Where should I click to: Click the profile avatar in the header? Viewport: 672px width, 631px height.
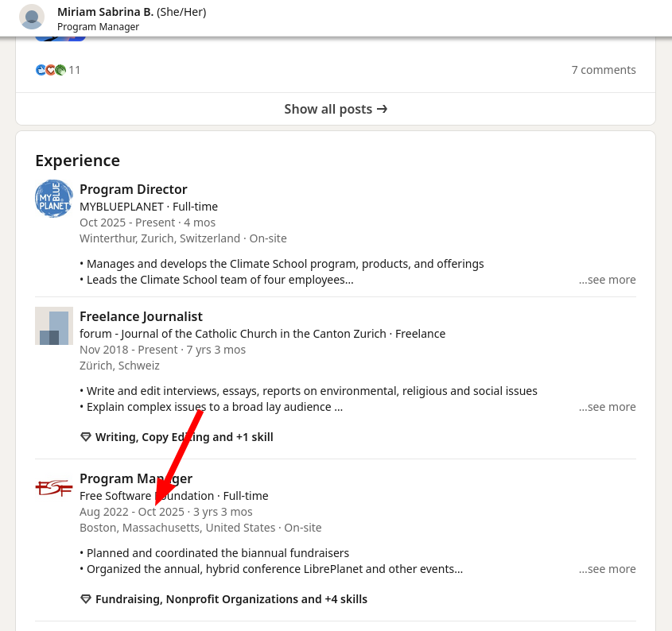[32, 17]
